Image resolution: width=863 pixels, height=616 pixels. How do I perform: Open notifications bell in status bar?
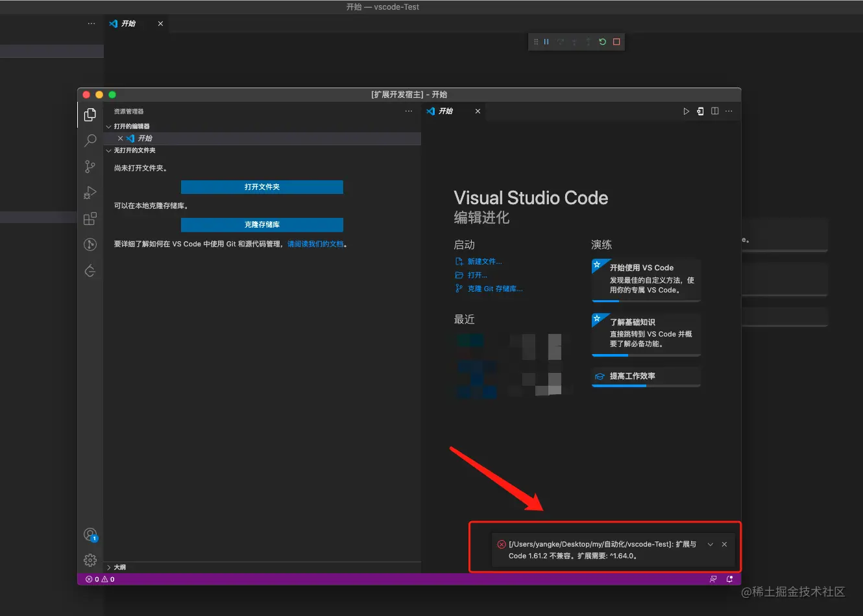(729, 580)
